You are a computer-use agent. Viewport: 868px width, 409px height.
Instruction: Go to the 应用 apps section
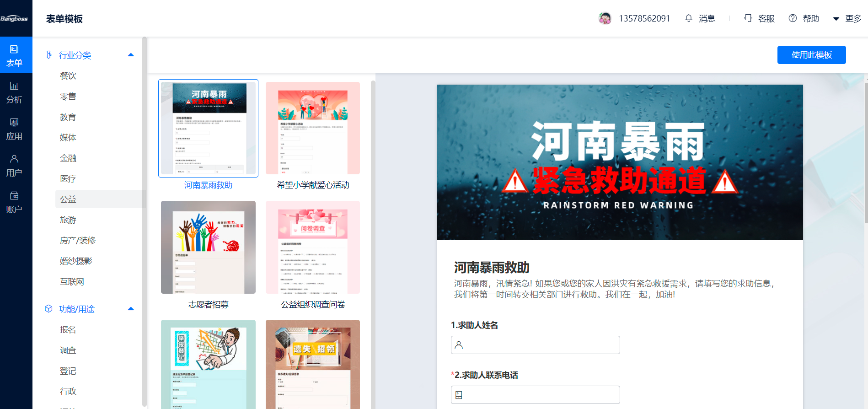tap(14, 129)
